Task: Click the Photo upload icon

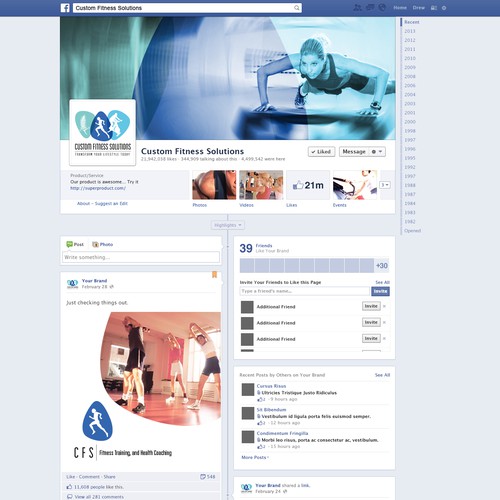Action: (x=95, y=244)
